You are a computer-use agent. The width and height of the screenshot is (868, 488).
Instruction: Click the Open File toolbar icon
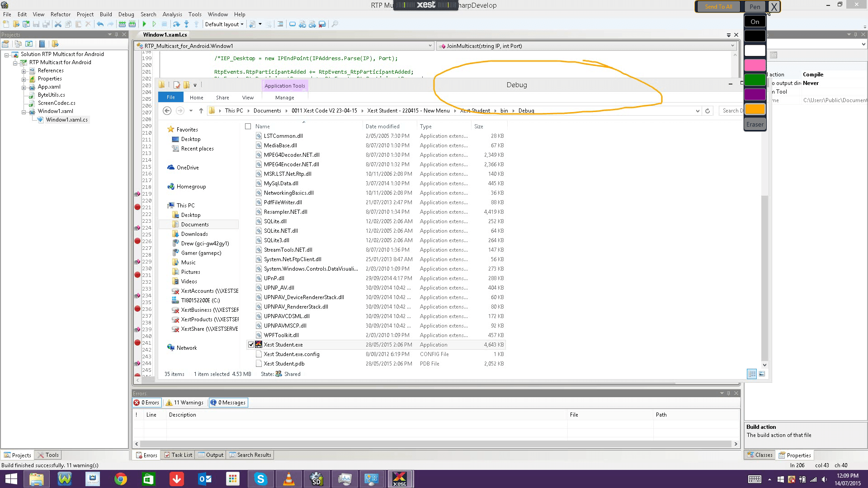[16, 24]
